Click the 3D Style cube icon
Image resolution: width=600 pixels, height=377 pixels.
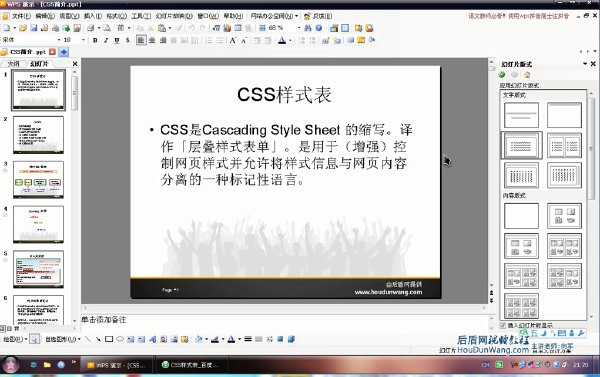(291, 339)
